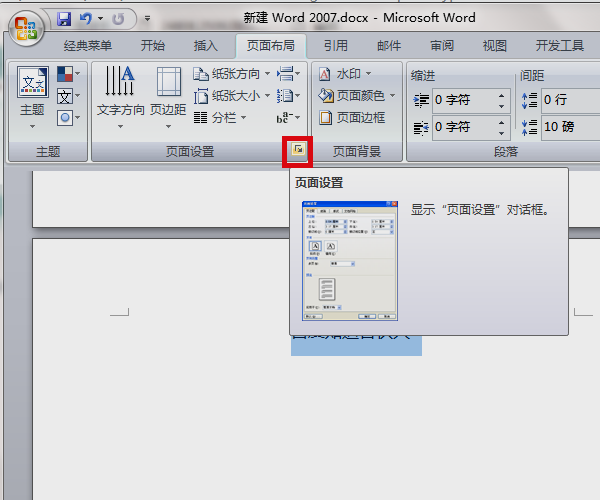The image size is (600, 500).
Task: Switch to the 插入 tab
Action: pos(205,46)
